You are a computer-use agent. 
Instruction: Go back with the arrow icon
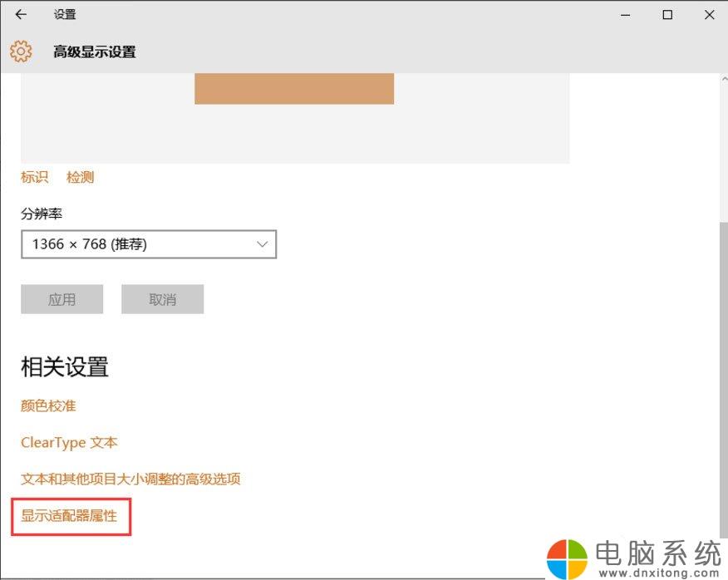click(21, 15)
